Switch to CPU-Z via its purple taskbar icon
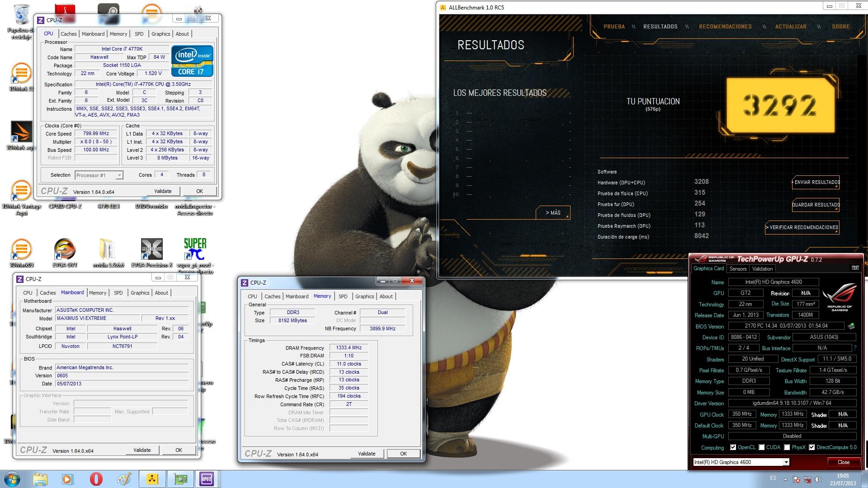The width and height of the screenshot is (868, 488). (207, 479)
